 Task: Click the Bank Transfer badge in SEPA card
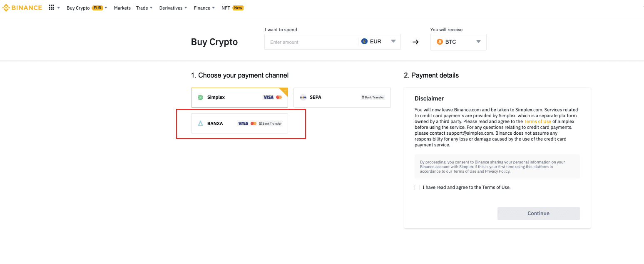click(x=373, y=97)
